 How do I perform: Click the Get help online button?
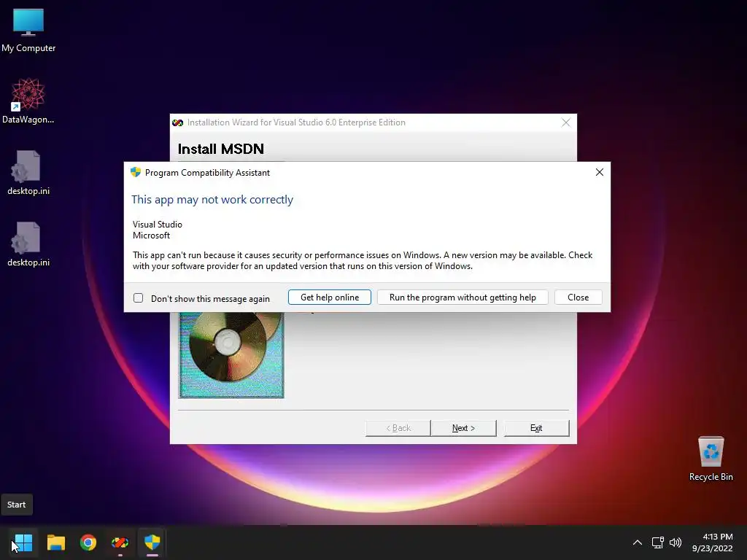click(330, 297)
